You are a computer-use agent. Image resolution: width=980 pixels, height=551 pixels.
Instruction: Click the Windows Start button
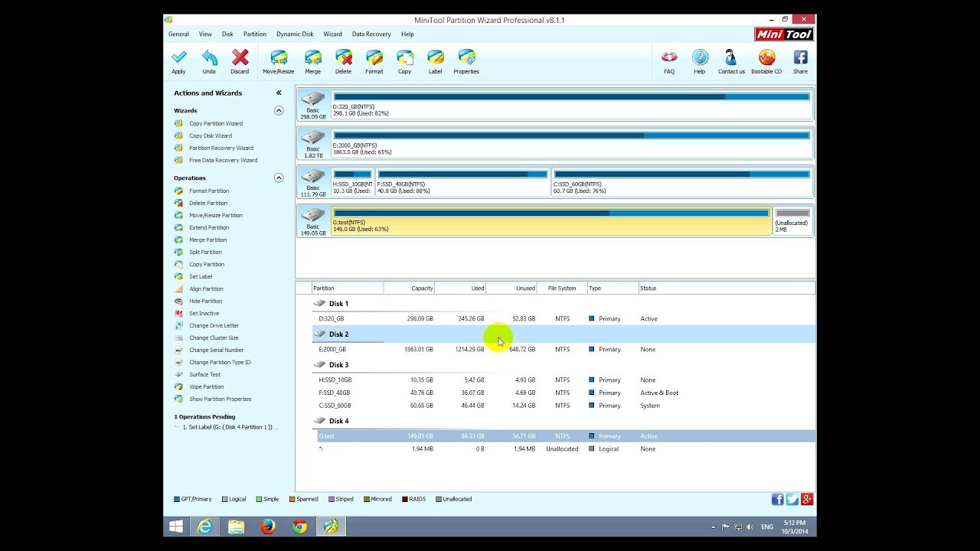pyautogui.click(x=176, y=527)
